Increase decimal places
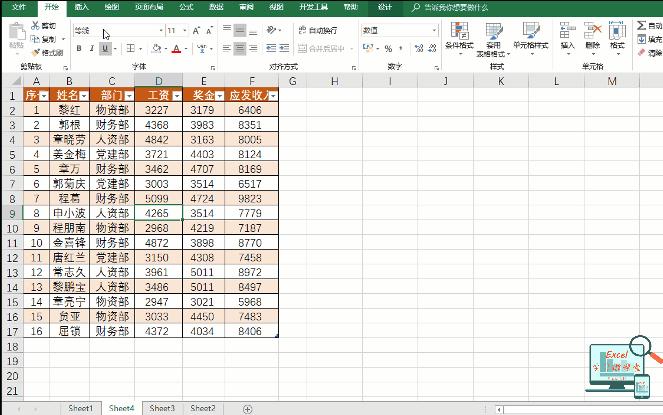Image resolution: width=663 pixels, height=415 pixels. (x=419, y=48)
